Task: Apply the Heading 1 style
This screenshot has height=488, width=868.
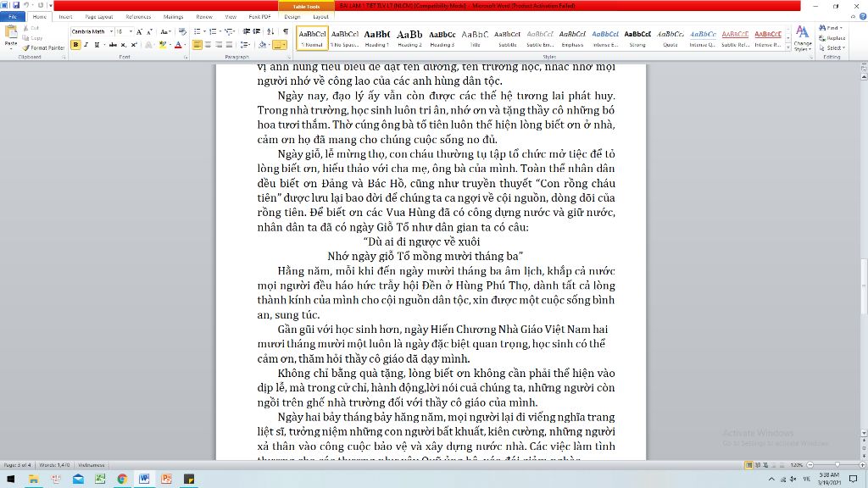Action: [x=377, y=38]
